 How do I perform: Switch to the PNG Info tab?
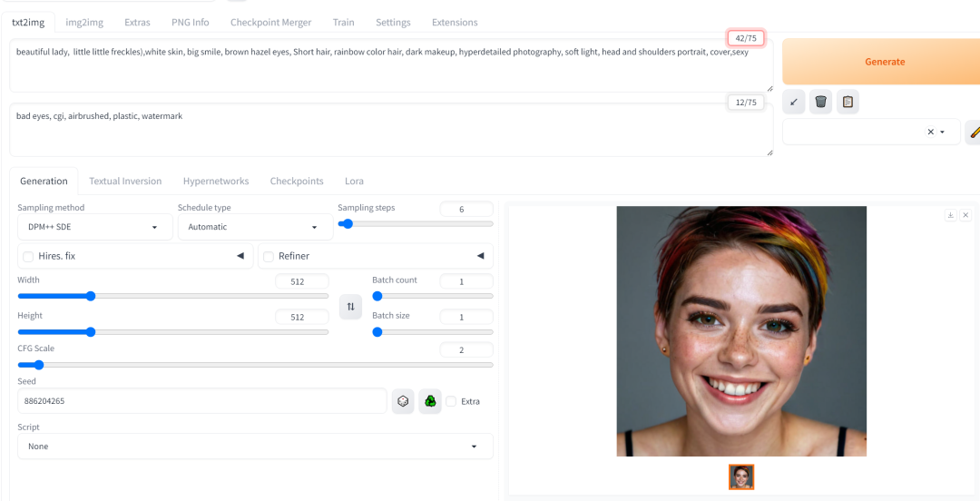[x=190, y=22]
